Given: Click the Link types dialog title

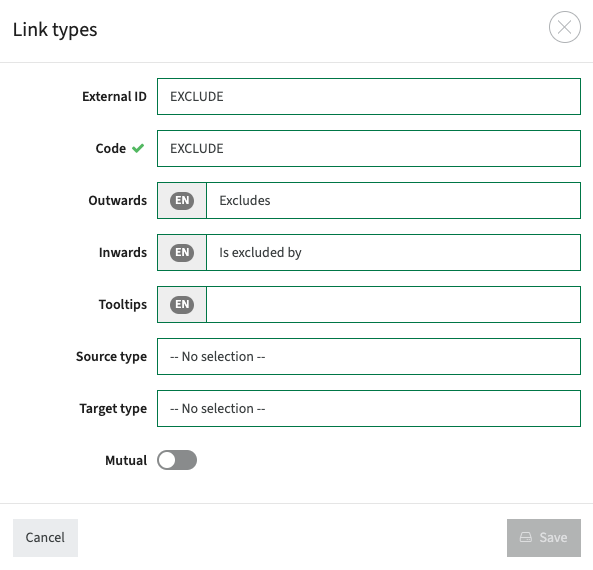Looking at the screenshot, I should pyautogui.click(x=55, y=30).
